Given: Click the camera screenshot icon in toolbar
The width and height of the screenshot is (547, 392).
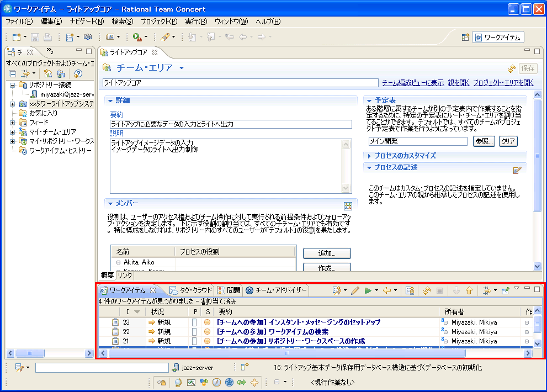Looking at the screenshot, I should click(x=88, y=37).
